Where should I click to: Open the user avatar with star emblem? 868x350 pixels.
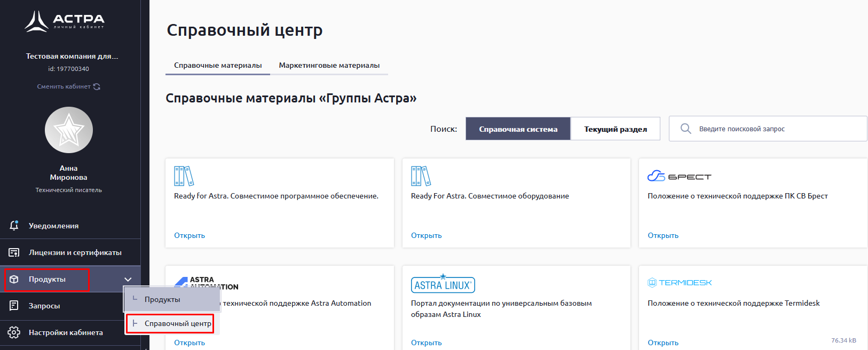69,130
